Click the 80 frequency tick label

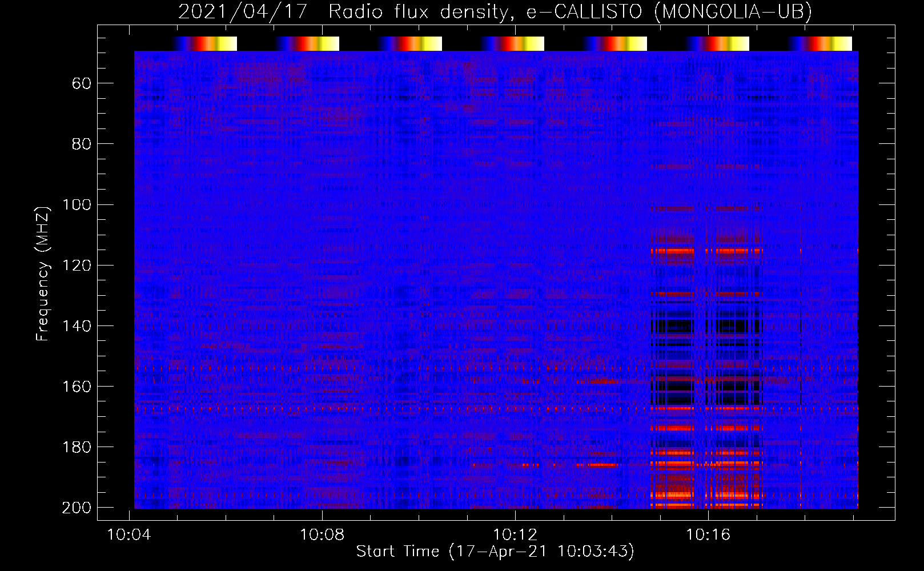click(82, 144)
